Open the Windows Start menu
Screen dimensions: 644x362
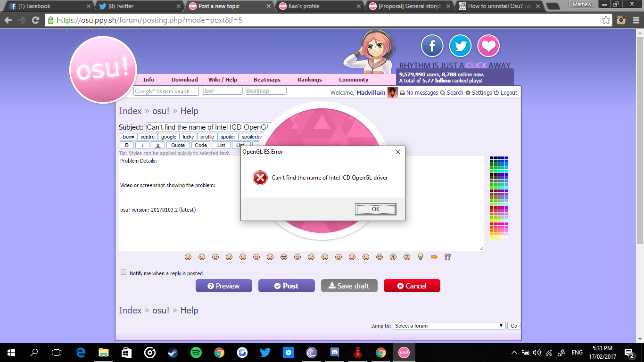11,353
